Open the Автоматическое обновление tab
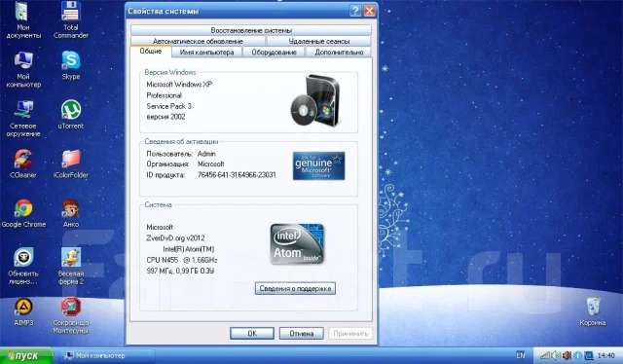The height and width of the screenshot is (364, 623). [198, 41]
